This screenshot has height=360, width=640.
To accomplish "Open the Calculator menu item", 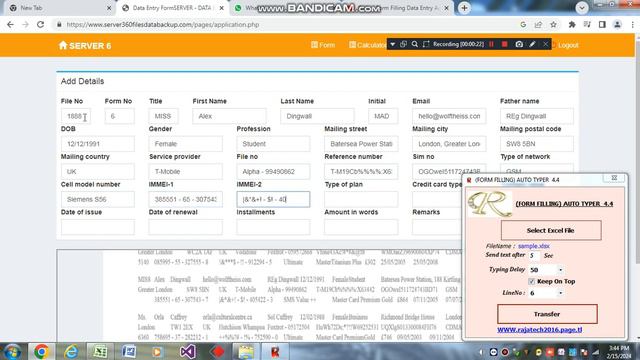I will click(x=367, y=45).
